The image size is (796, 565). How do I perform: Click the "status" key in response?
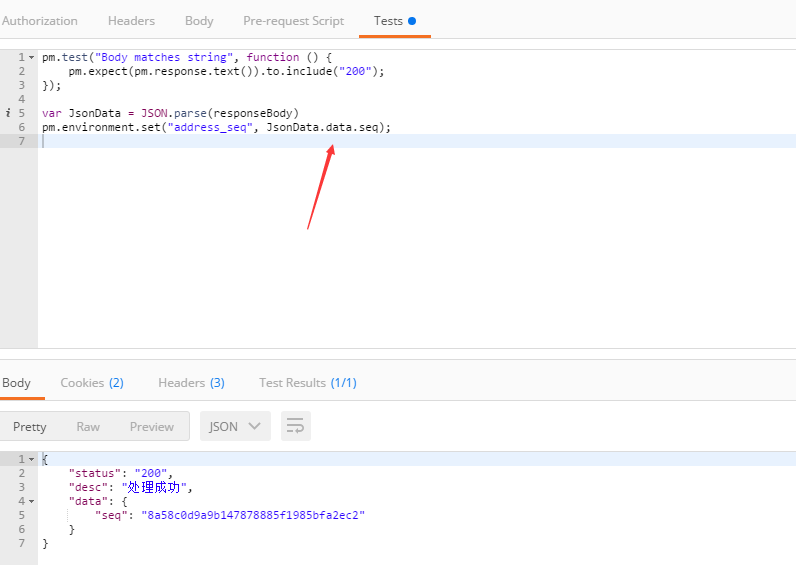tap(95, 474)
